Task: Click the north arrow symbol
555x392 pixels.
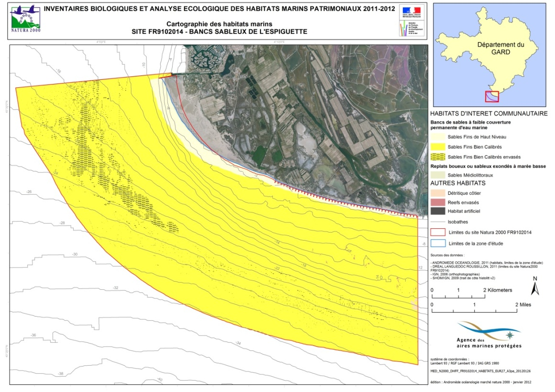Action: coord(535,286)
